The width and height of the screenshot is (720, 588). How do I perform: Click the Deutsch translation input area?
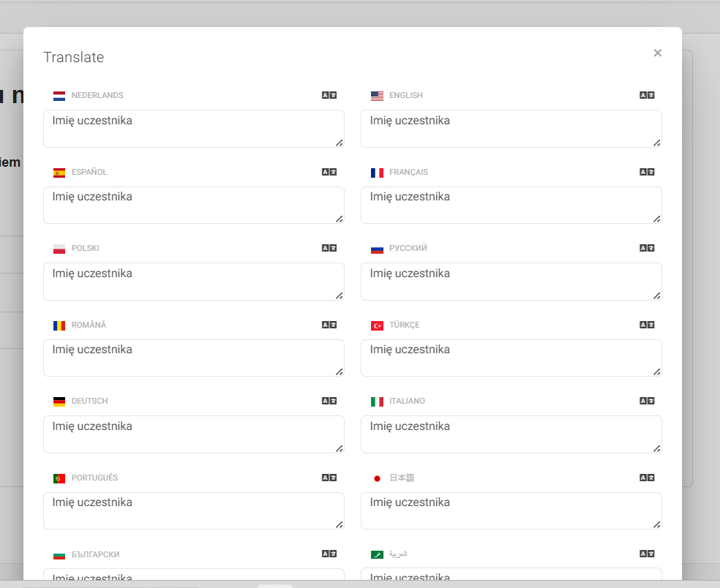coord(193,434)
